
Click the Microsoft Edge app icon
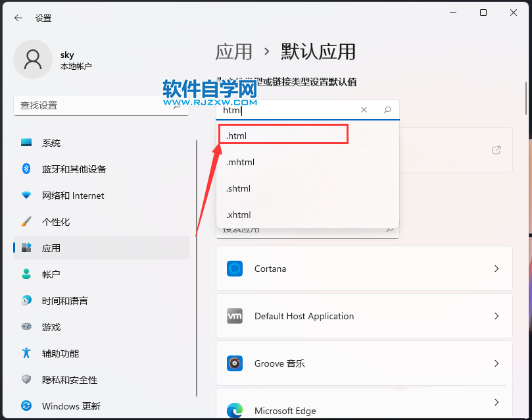235,411
